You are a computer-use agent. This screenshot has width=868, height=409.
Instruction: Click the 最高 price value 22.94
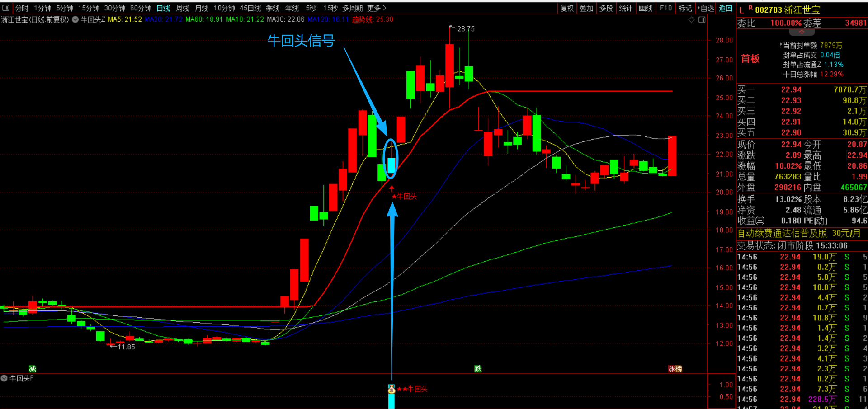click(x=857, y=155)
